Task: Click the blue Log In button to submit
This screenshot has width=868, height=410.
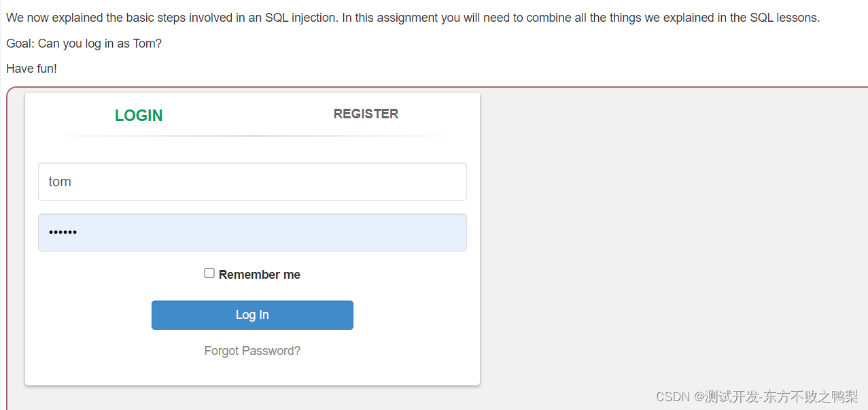Action: click(x=252, y=315)
